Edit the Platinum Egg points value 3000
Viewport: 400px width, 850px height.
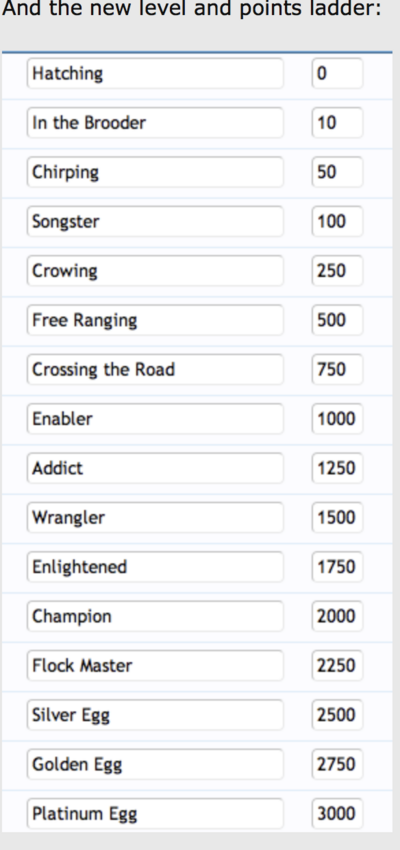337,813
